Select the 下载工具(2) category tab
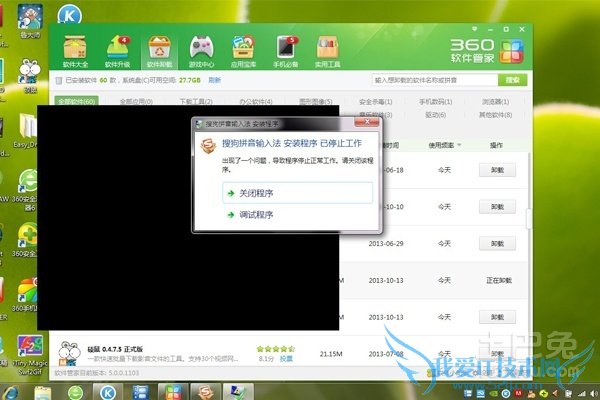This screenshot has width=600, height=400. coord(196,101)
